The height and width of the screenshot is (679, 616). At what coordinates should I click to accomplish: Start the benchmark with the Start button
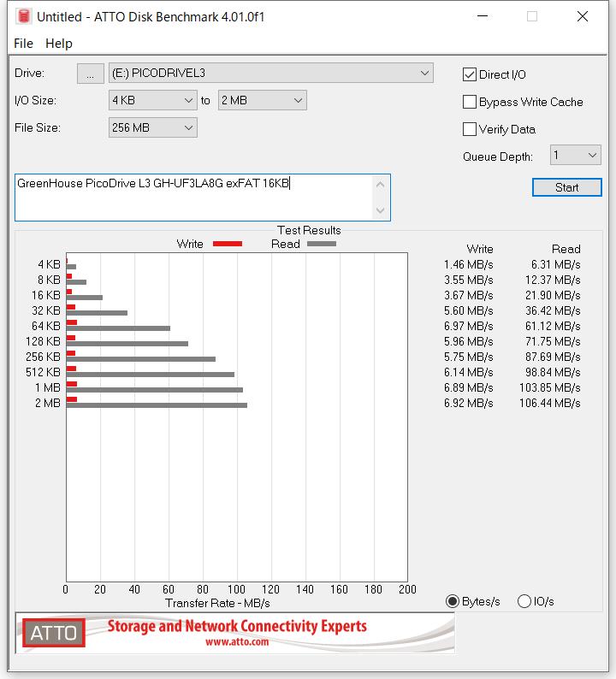pyautogui.click(x=566, y=187)
